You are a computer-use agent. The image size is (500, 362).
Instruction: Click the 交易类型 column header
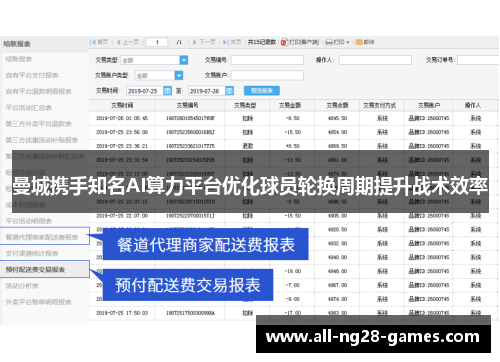pyautogui.click(x=245, y=105)
